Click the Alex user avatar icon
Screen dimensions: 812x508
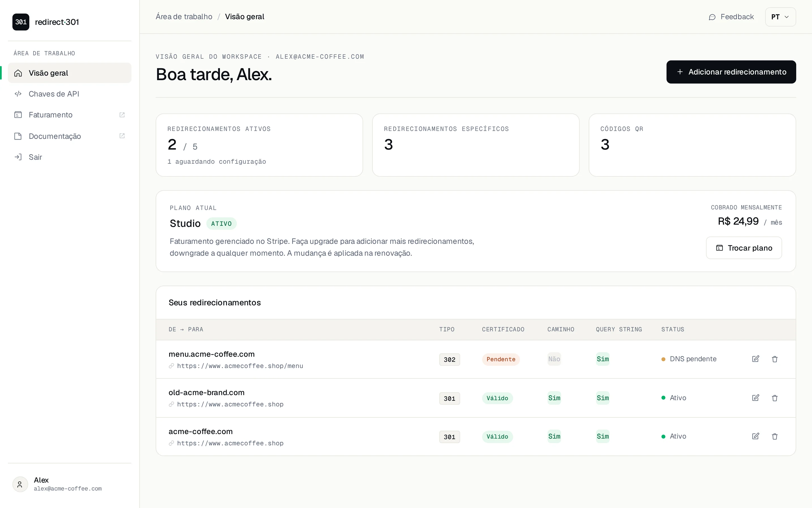click(x=20, y=484)
